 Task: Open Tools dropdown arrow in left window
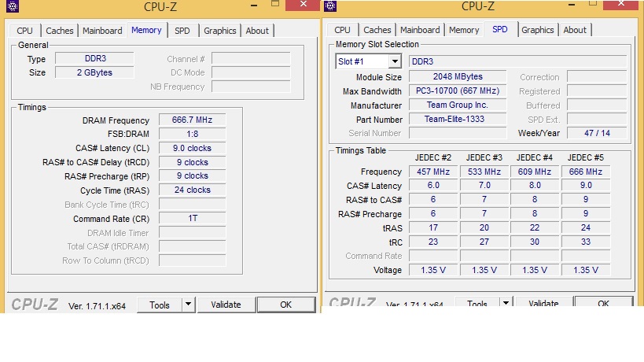point(188,305)
